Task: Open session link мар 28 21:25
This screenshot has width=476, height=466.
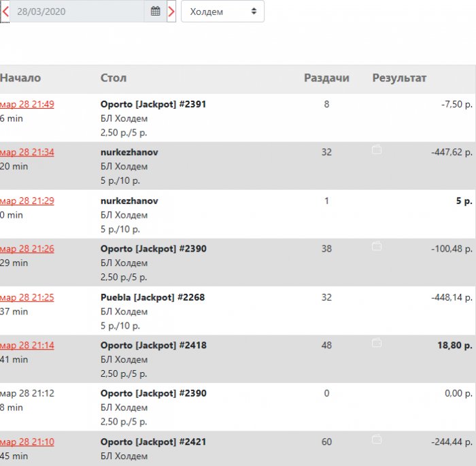Action: pos(27,297)
